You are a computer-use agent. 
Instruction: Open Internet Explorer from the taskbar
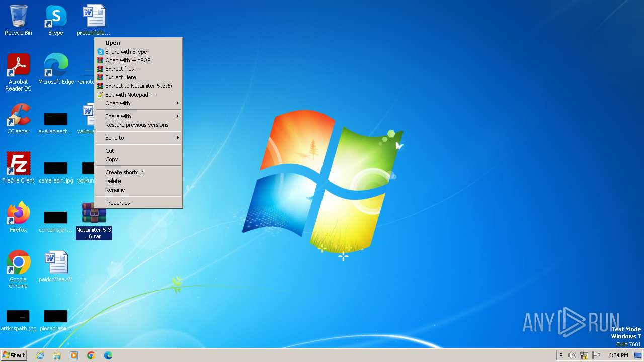(x=40, y=355)
